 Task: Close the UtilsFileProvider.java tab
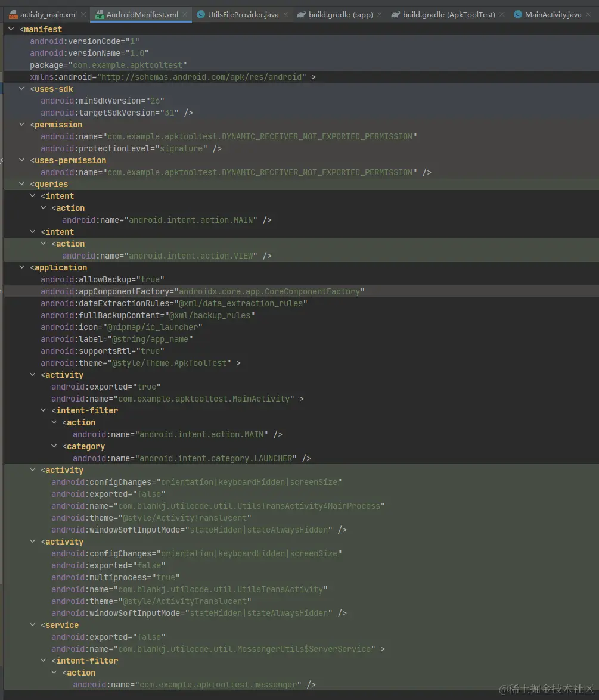point(286,15)
